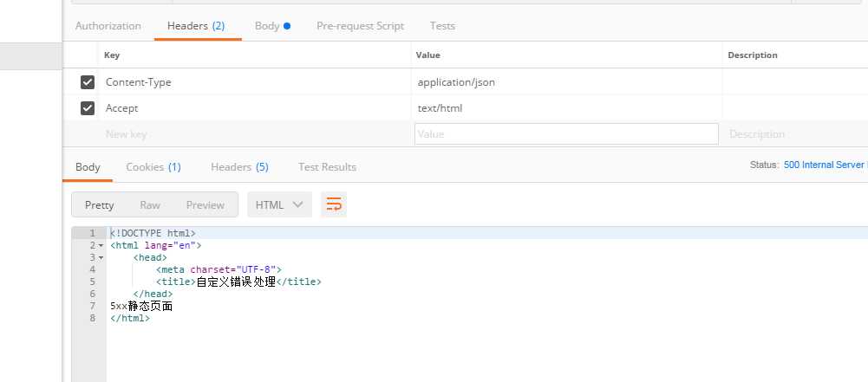Image resolution: width=868 pixels, height=382 pixels.
Task: Click the Accept key cell
Action: (255, 108)
